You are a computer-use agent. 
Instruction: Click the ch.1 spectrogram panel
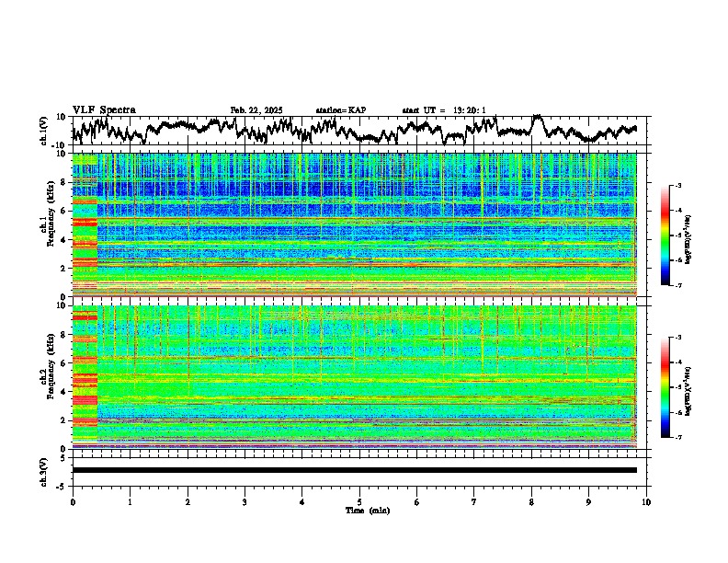click(x=354, y=224)
